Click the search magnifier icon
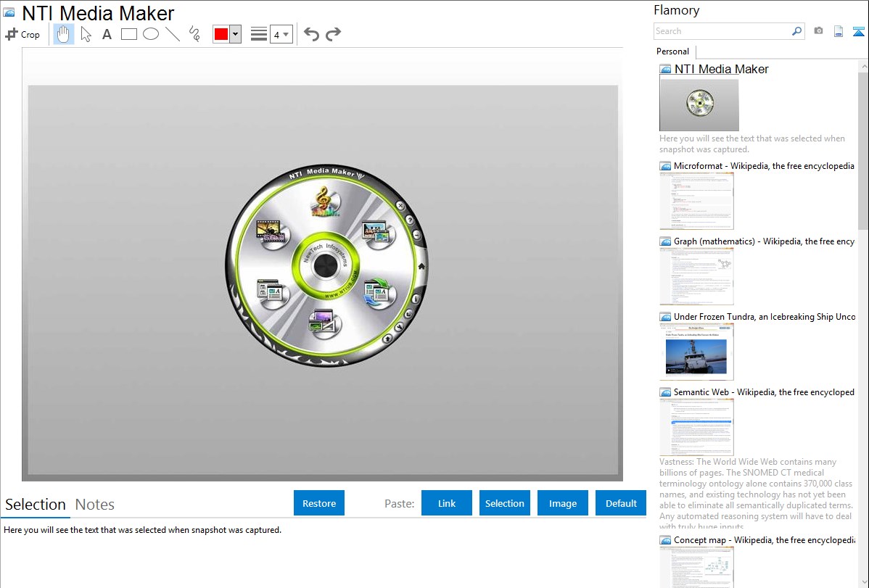This screenshot has width=869, height=588. (797, 31)
